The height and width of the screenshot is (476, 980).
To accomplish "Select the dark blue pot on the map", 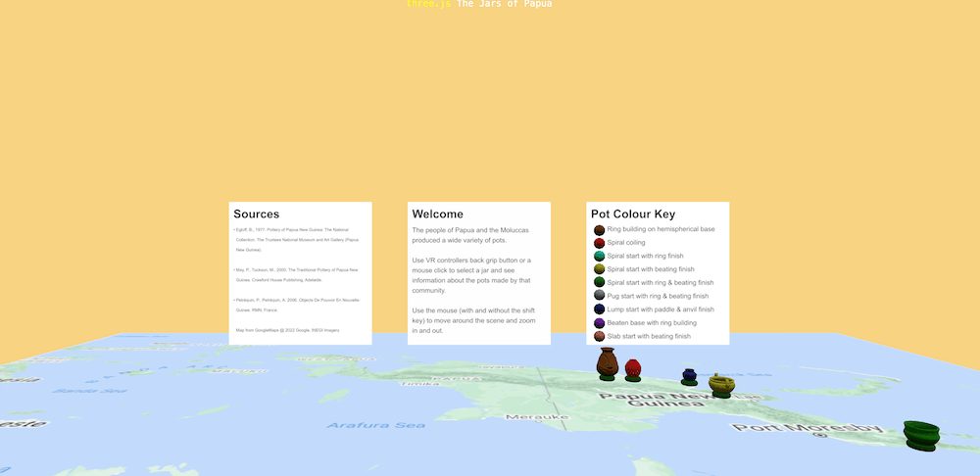I will [689, 376].
